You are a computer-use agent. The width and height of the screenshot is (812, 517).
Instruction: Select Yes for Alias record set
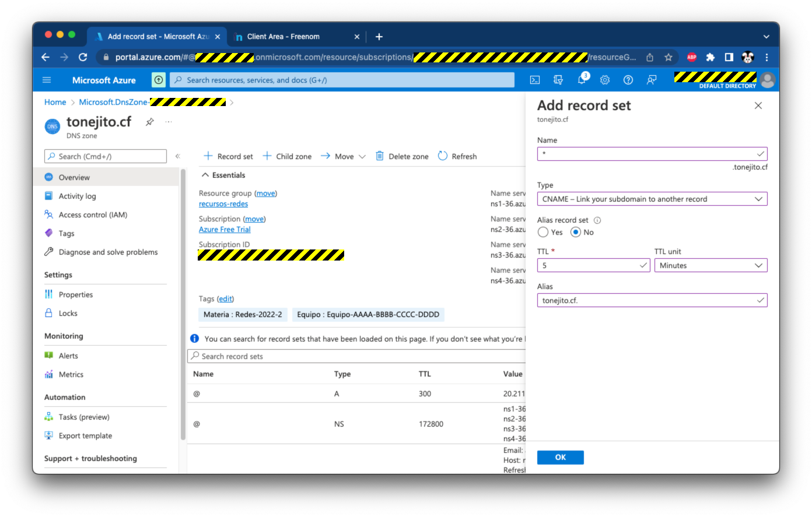click(543, 233)
